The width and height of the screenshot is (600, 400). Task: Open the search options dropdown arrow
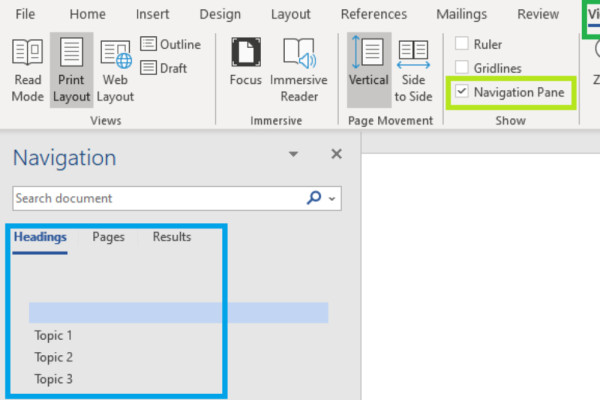click(332, 199)
